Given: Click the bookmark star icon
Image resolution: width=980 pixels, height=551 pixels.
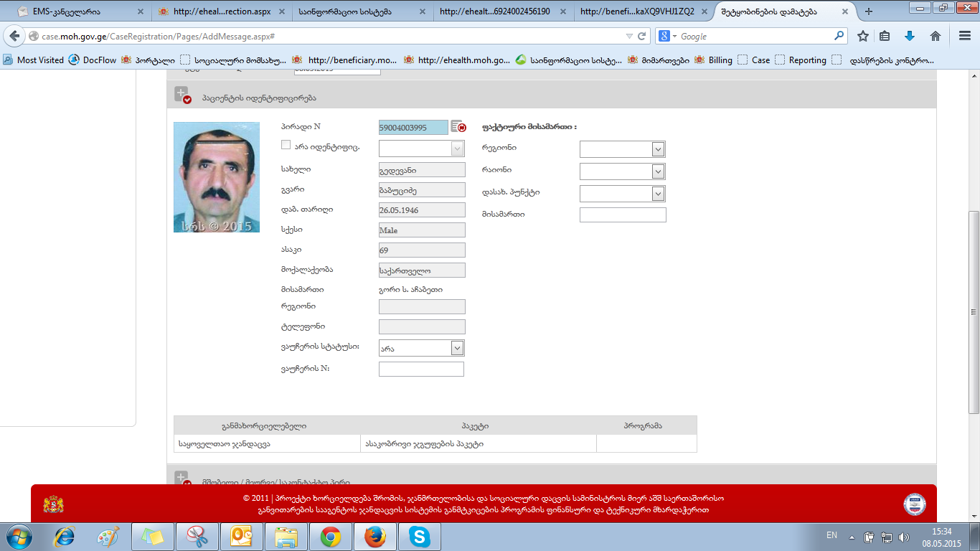Looking at the screenshot, I should [863, 36].
